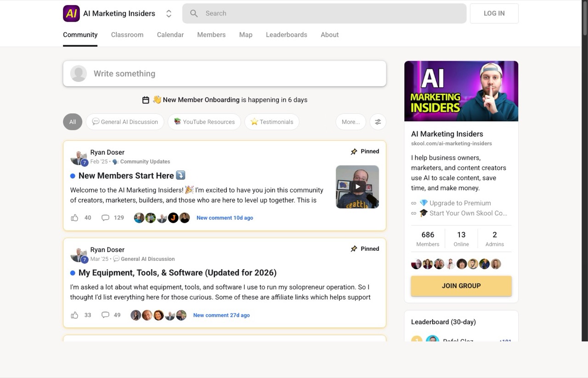The image size is (588, 378).
Task: Click the JOIN GROUP button
Action: (461, 286)
